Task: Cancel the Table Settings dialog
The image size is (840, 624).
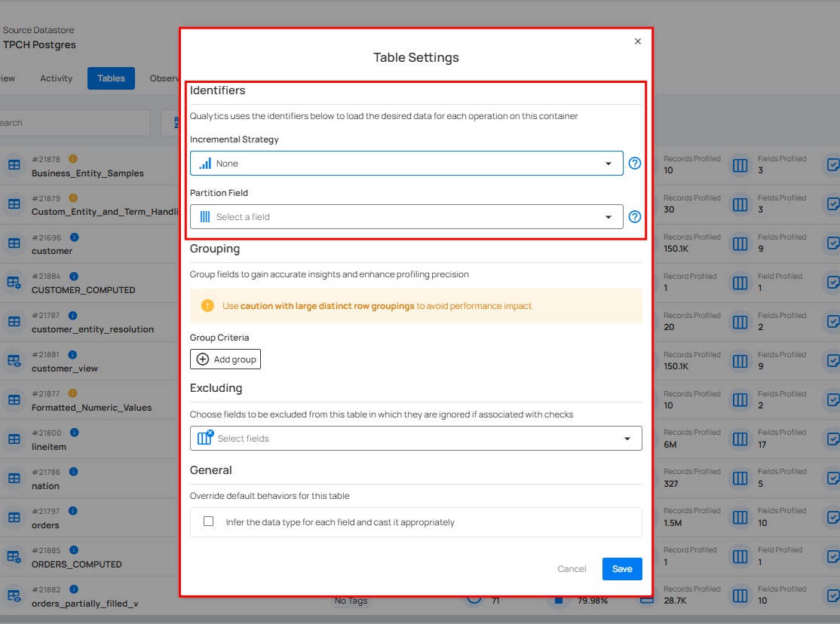Action: pyautogui.click(x=572, y=569)
